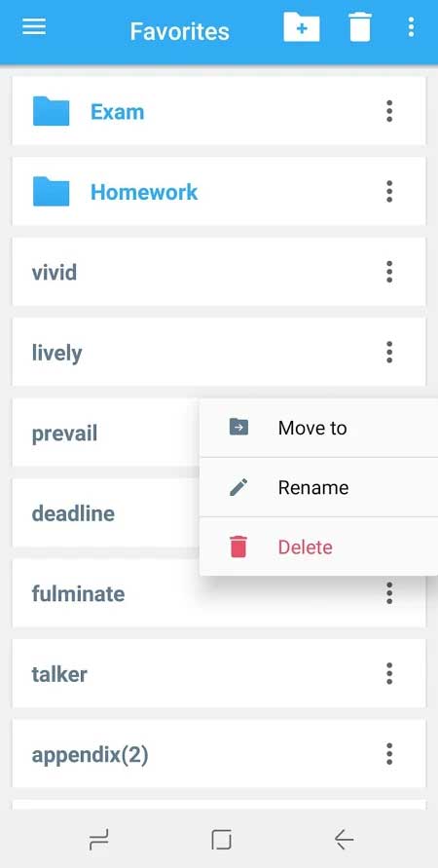Open the header overflow options menu
Screen dimensions: 438x868
[411, 27]
